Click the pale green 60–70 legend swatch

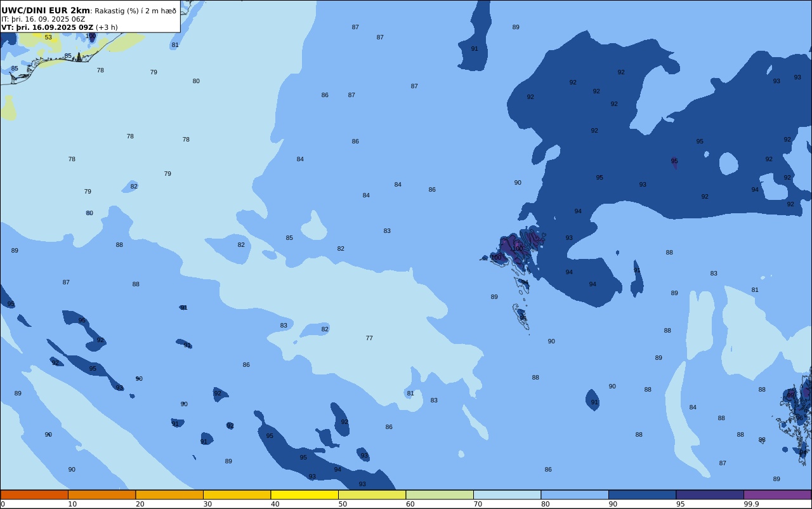440,494
